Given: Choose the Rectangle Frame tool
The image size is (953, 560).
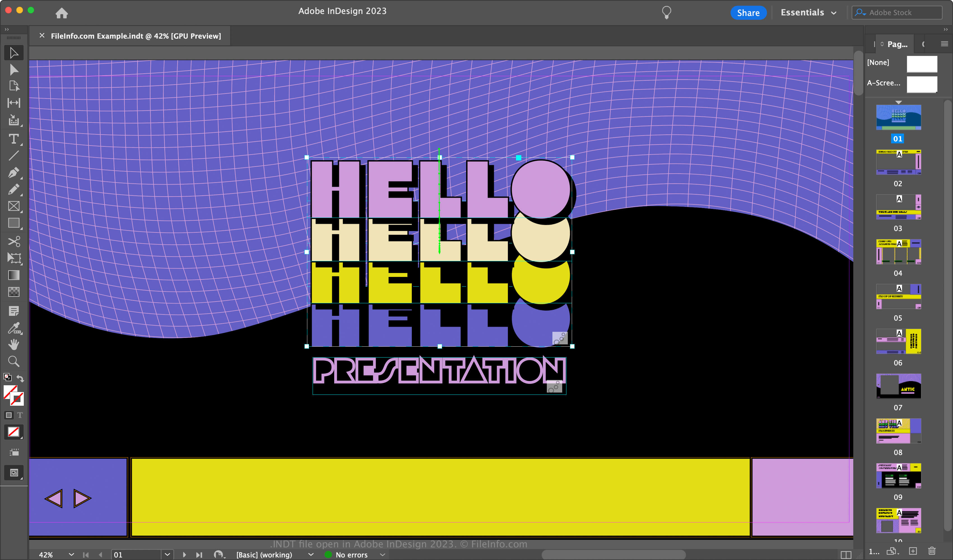Looking at the screenshot, I should click(14, 206).
